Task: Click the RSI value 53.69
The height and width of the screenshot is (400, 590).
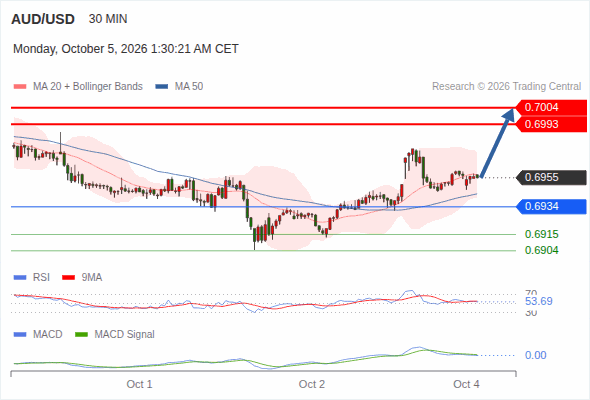Action: tap(538, 301)
